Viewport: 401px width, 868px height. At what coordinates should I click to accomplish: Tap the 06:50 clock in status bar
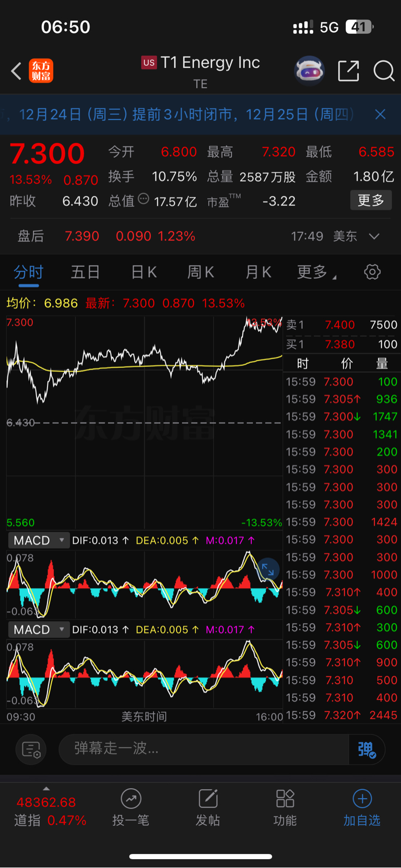66,27
